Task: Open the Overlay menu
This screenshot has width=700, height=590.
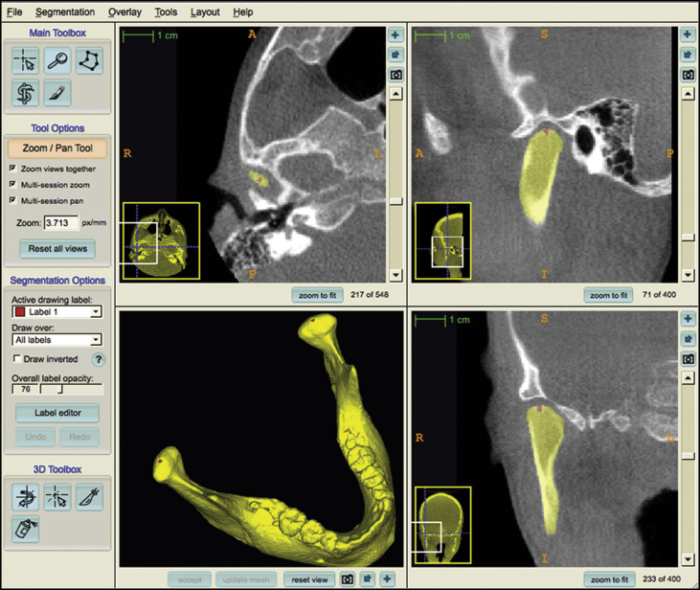Action: click(124, 12)
